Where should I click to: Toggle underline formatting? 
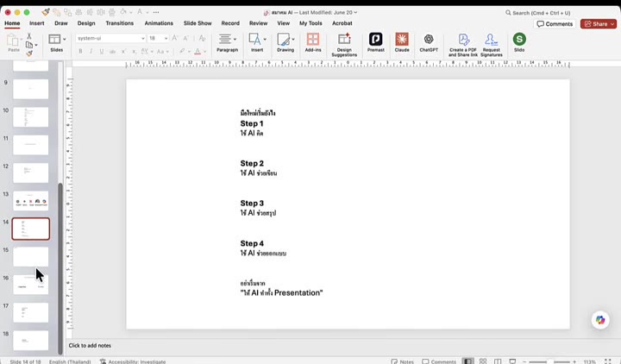click(102, 51)
